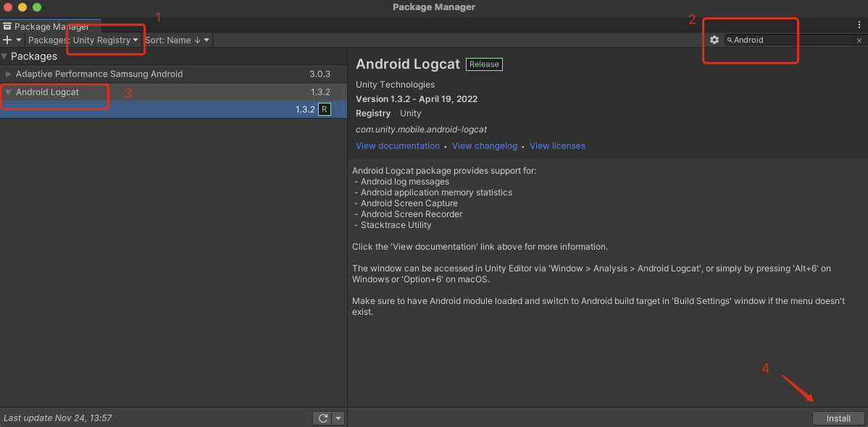The width and height of the screenshot is (868, 427).
Task: Select Adaptive Performance Samsung Android row
Action: coord(173,74)
